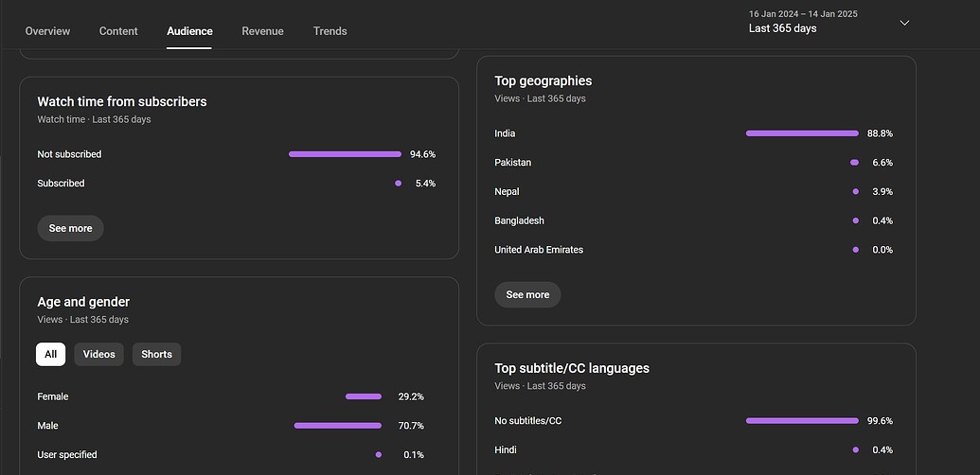Viewport: 980px width, 475px height.
Task: Go to the Revenue tab
Action: [x=262, y=31]
